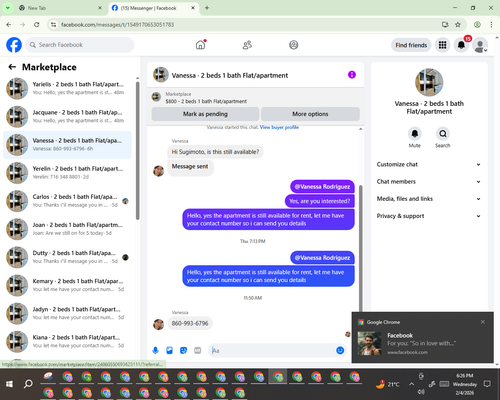
Task: Open Kemary conversation in list
Action: tap(68, 285)
